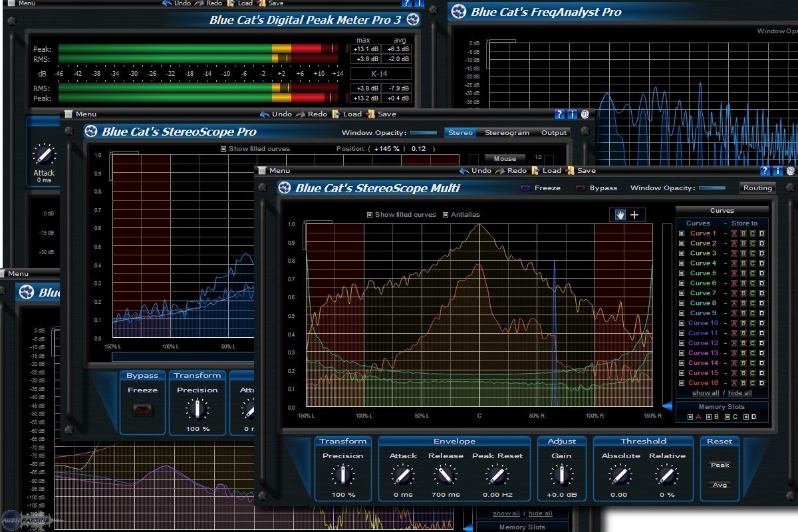Store Curve 5 to slot C
Image resolution: width=798 pixels, height=532 pixels.
(x=753, y=273)
